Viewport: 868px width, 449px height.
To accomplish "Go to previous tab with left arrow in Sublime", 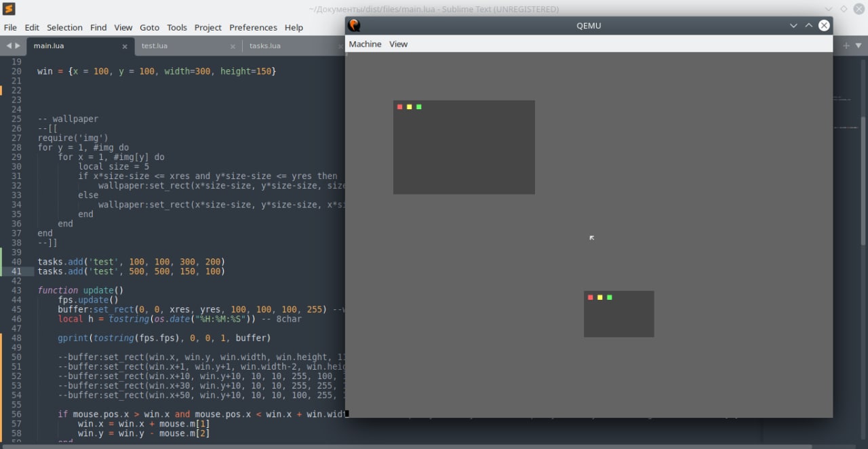I will pyautogui.click(x=9, y=46).
